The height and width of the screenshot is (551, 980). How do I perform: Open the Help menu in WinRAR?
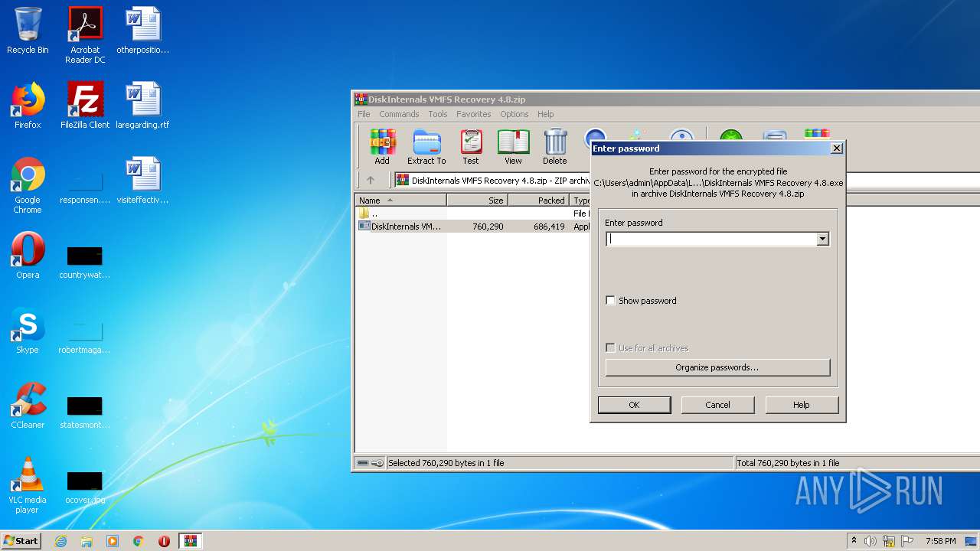point(546,114)
